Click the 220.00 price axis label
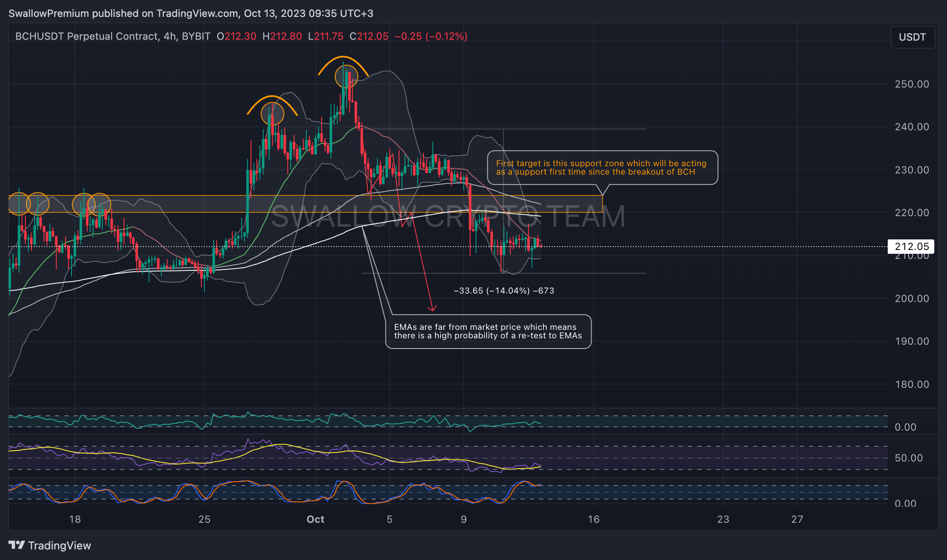 click(x=912, y=212)
